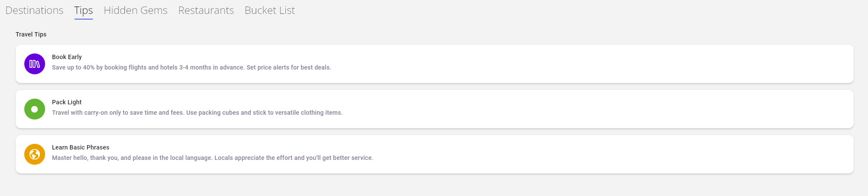Click the orange globe icon for Learn Basic Phrases
Viewport: 868px width, 196px height.
pos(35,154)
